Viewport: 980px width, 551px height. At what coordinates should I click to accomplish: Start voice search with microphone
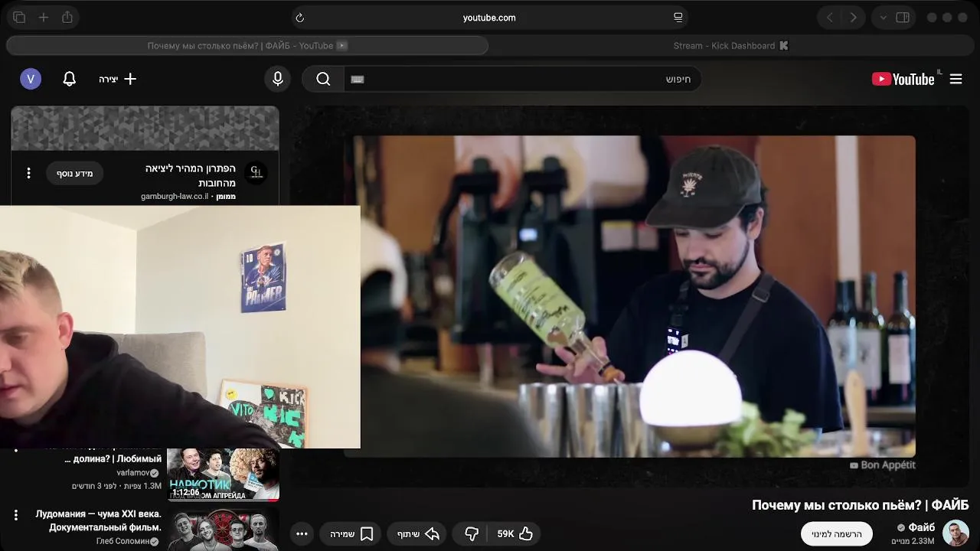click(x=278, y=79)
